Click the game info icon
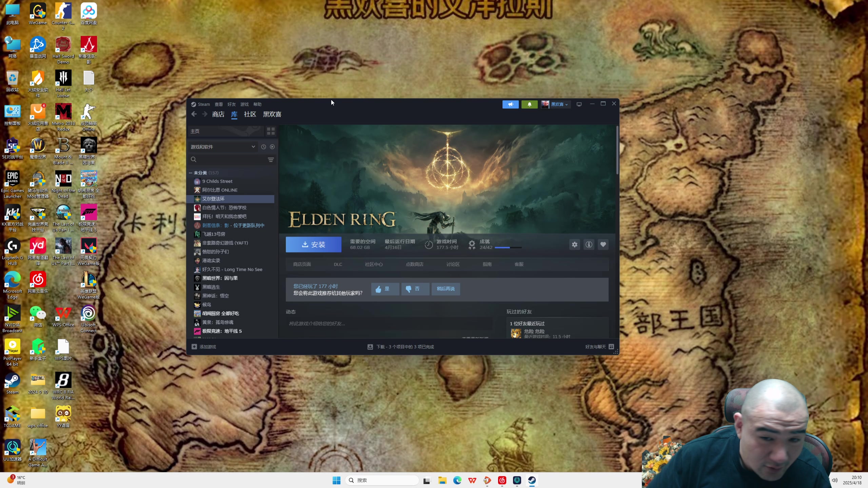868x488 pixels. [x=589, y=244]
